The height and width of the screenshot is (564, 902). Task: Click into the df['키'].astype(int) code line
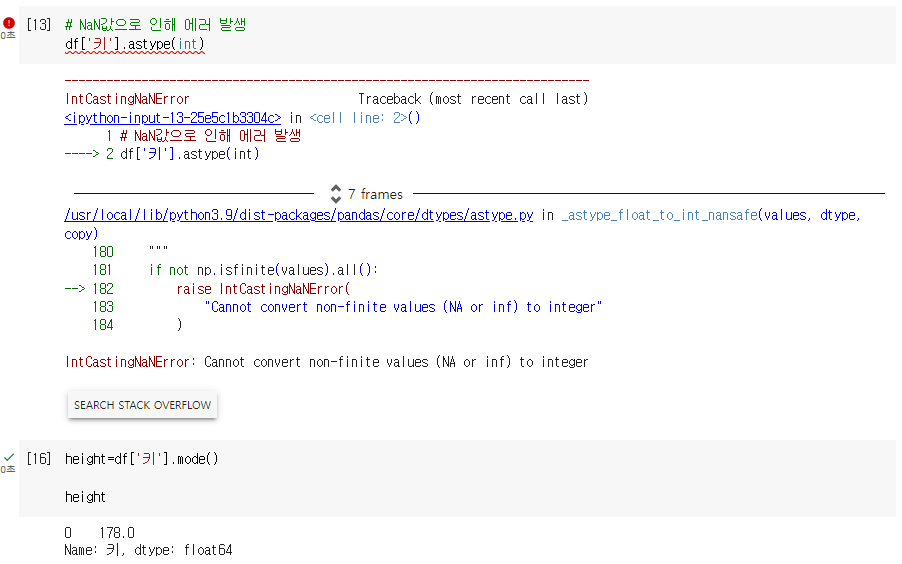tap(135, 44)
